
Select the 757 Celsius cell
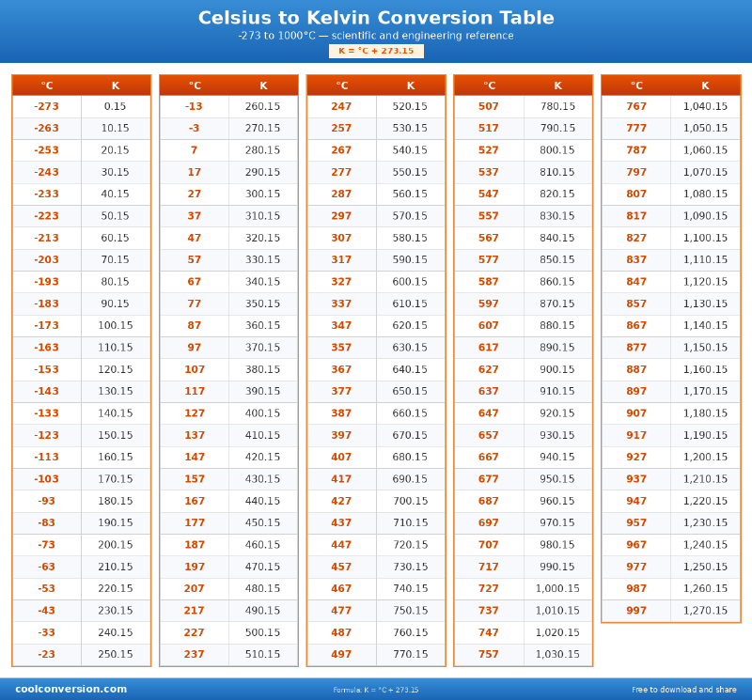489,655
